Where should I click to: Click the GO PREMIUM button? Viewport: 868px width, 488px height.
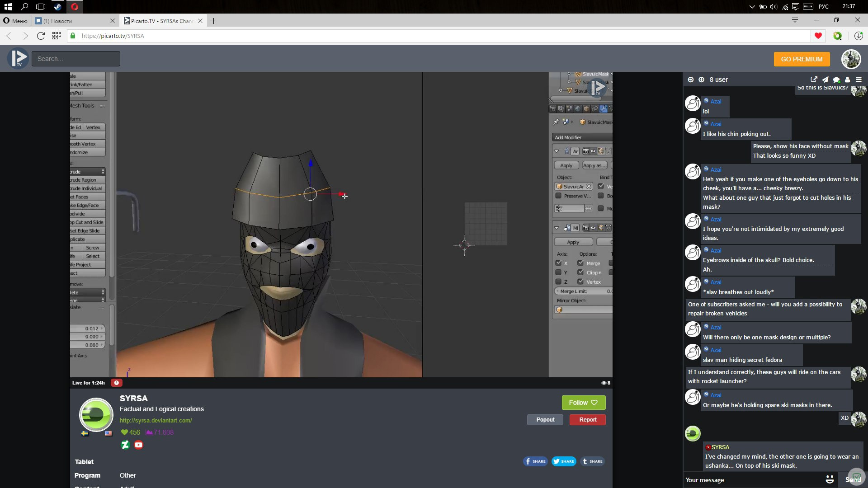click(x=802, y=59)
